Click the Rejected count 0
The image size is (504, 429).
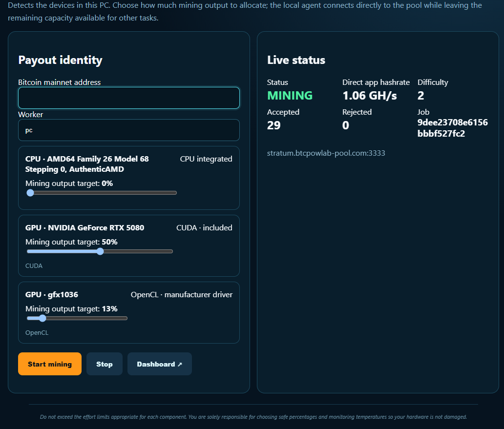tap(346, 125)
